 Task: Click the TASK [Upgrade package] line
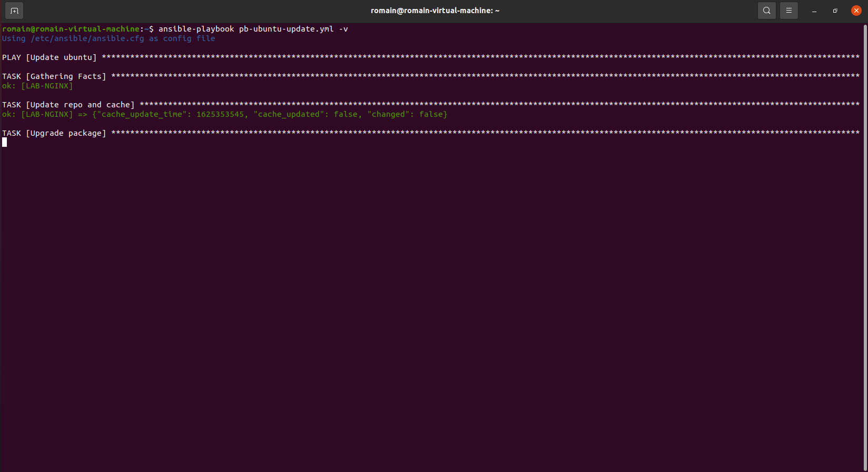(x=54, y=133)
